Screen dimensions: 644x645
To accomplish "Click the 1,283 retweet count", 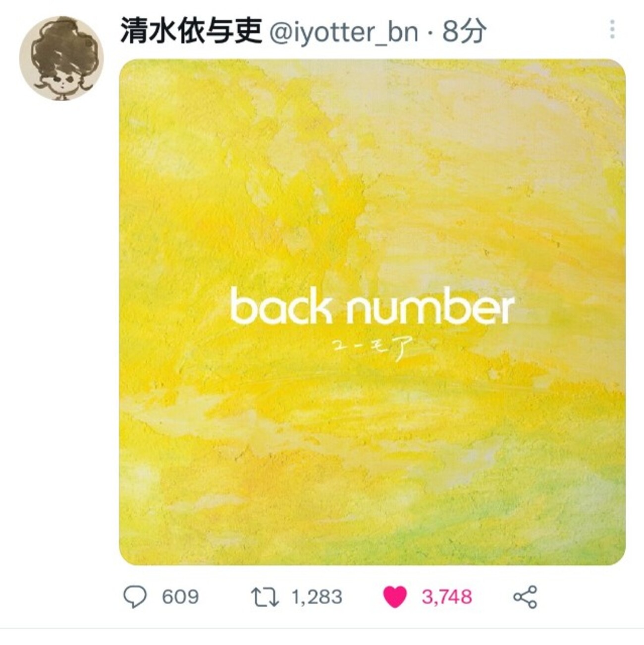I will pyautogui.click(x=317, y=597).
